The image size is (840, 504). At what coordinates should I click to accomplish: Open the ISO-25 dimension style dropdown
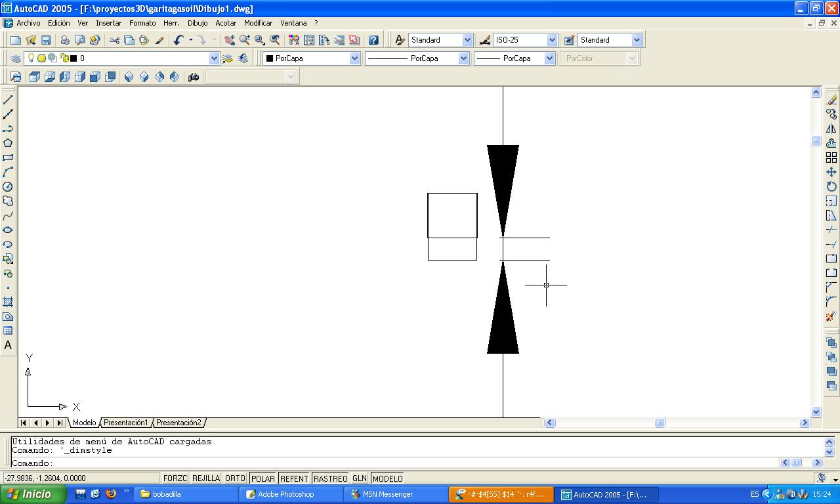coord(552,40)
